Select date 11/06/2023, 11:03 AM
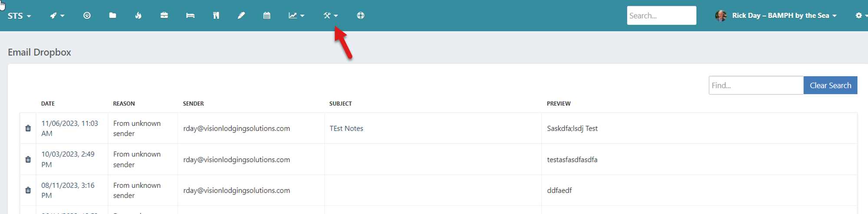868x214 pixels. point(69,128)
